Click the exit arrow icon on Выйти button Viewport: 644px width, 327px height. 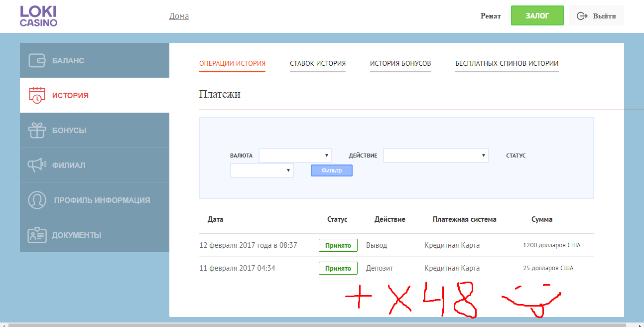[x=582, y=15]
